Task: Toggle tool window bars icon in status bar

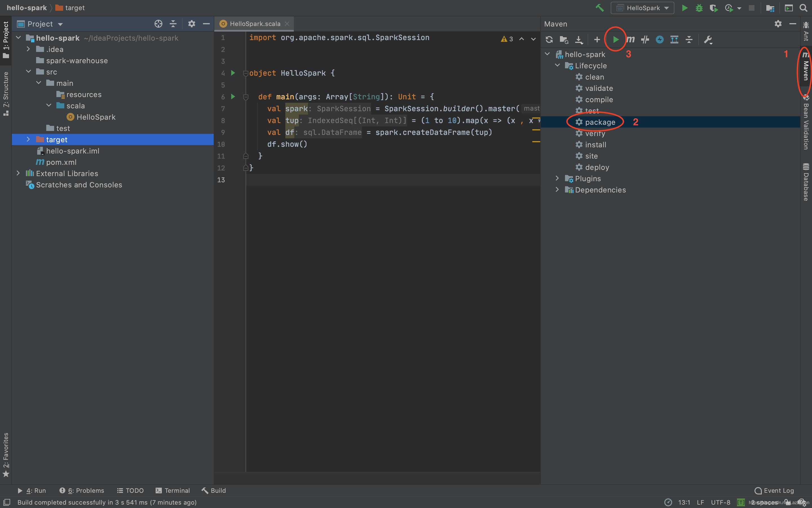Action: point(7,502)
